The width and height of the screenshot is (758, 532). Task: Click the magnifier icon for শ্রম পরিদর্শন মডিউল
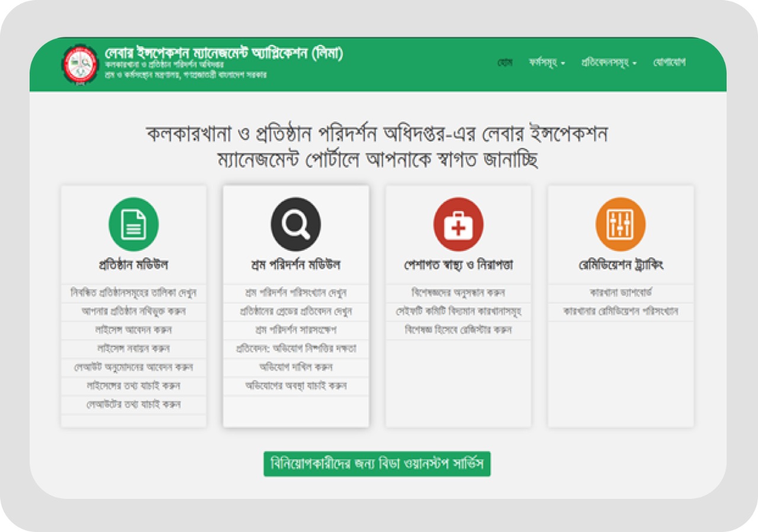(x=296, y=224)
